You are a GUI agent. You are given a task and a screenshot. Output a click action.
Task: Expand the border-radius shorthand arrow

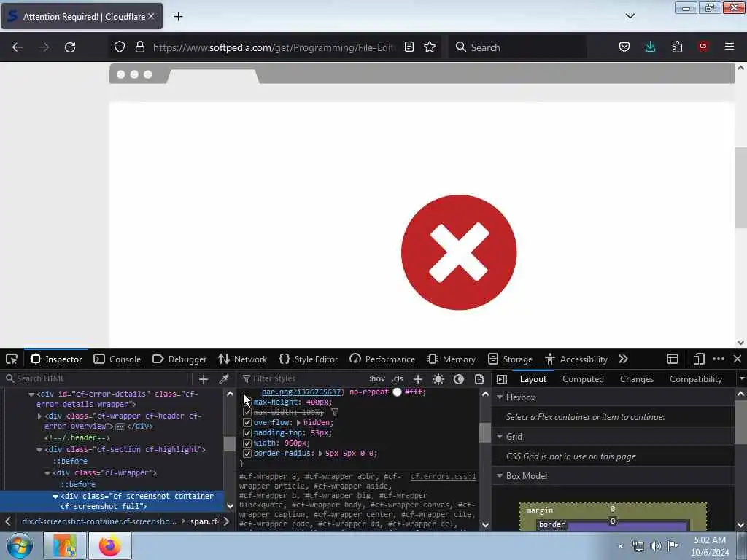(320, 454)
